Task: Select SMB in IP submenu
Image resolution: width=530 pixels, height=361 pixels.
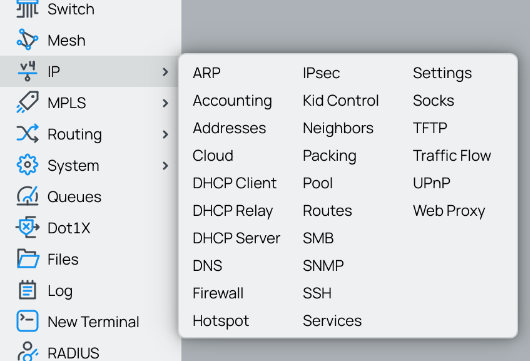Action: pos(318,238)
